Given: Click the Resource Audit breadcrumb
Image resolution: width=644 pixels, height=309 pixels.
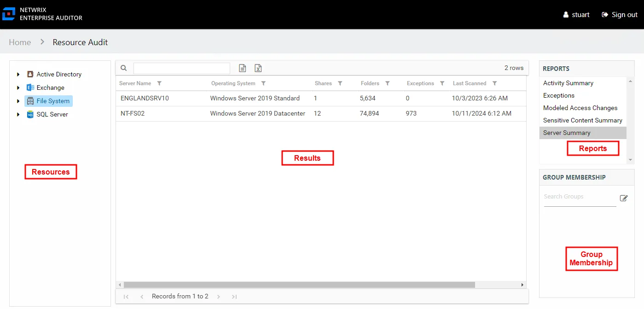Looking at the screenshot, I should [80, 42].
